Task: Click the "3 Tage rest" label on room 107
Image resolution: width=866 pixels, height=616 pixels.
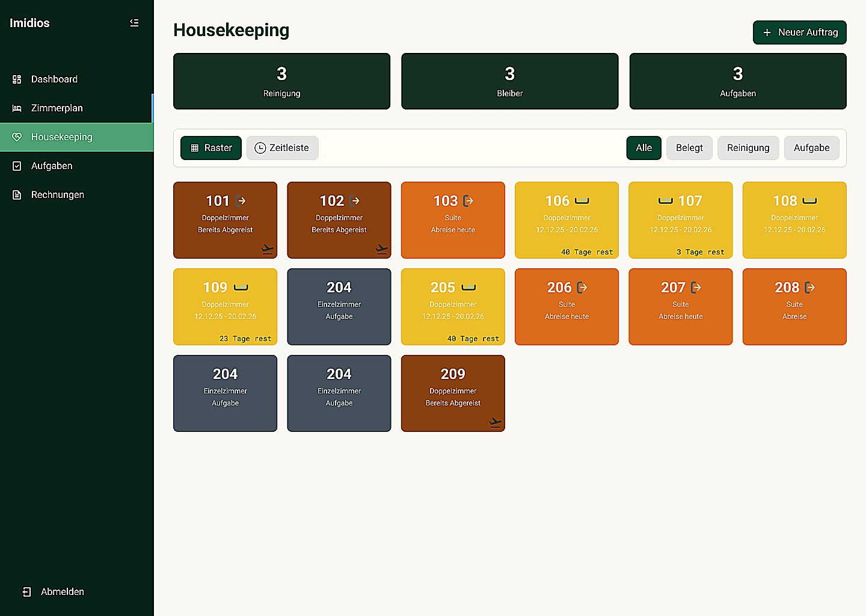Action: [x=701, y=252]
